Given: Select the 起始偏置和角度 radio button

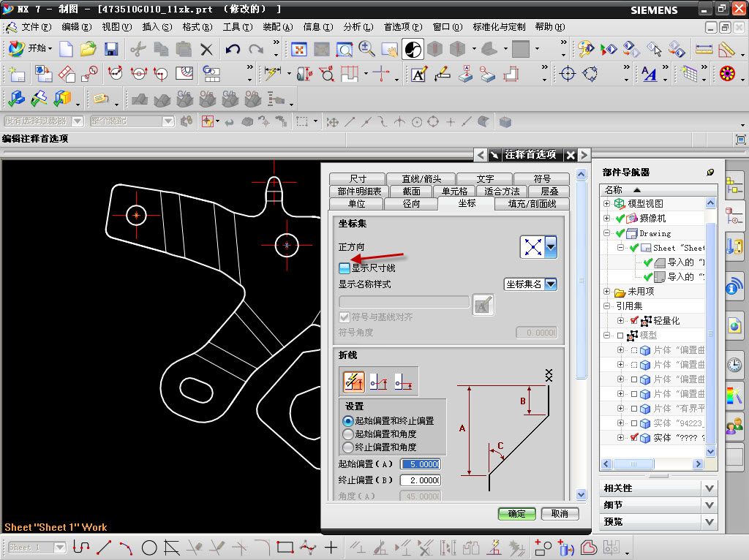Looking at the screenshot, I should click(x=348, y=434).
